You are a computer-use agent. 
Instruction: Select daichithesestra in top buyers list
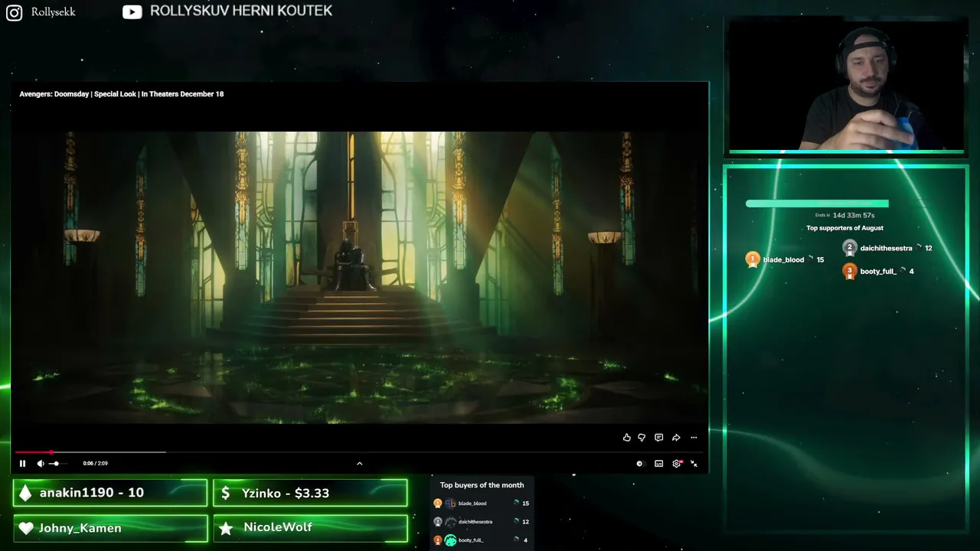click(475, 522)
